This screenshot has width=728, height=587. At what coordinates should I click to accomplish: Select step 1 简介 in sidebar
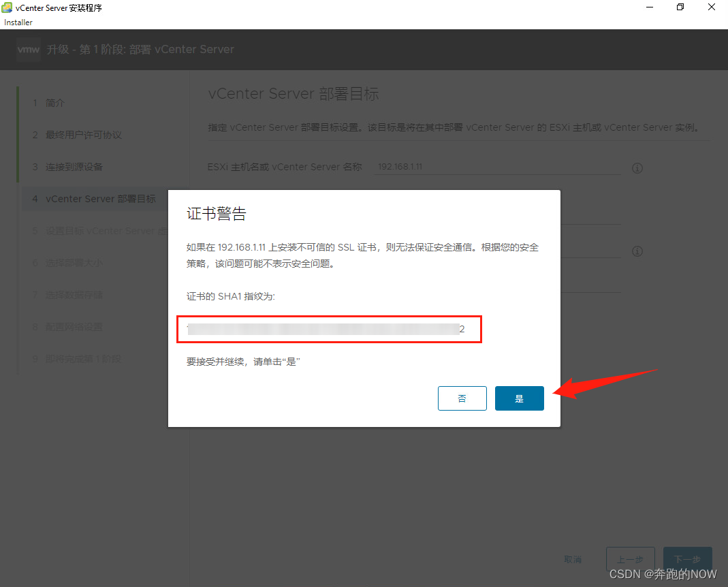(x=49, y=103)
